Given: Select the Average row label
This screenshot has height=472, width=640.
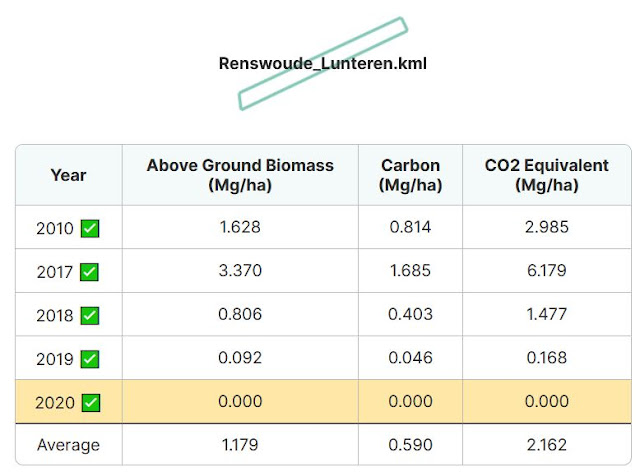Looking at the screenshot, I should pyautogui.click(x=69, y=445).
